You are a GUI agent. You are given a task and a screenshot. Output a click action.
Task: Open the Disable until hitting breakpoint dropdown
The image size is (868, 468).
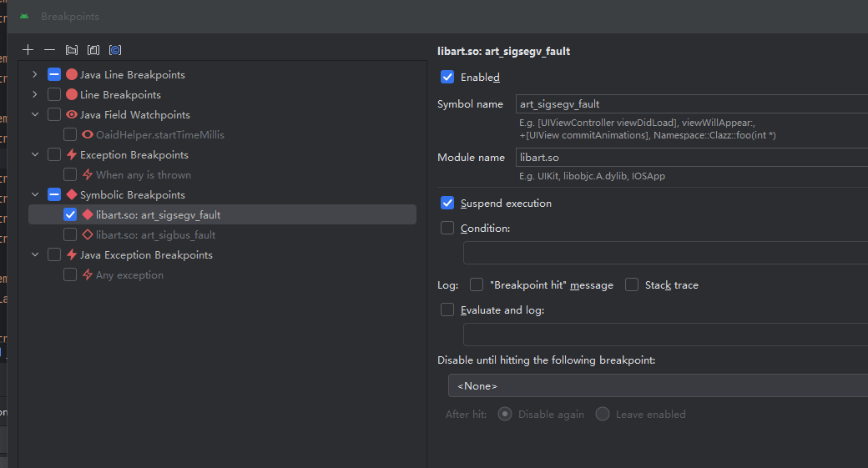tap(658, 386)
